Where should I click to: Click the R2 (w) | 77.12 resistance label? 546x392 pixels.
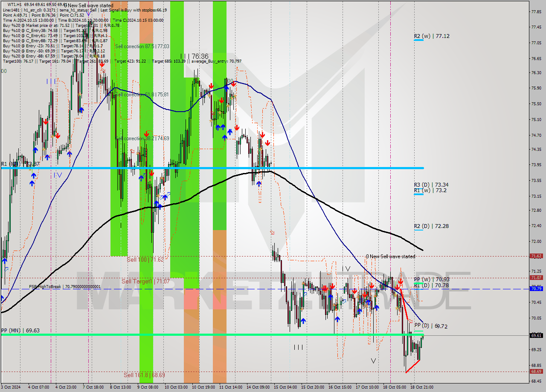(432, 36)
